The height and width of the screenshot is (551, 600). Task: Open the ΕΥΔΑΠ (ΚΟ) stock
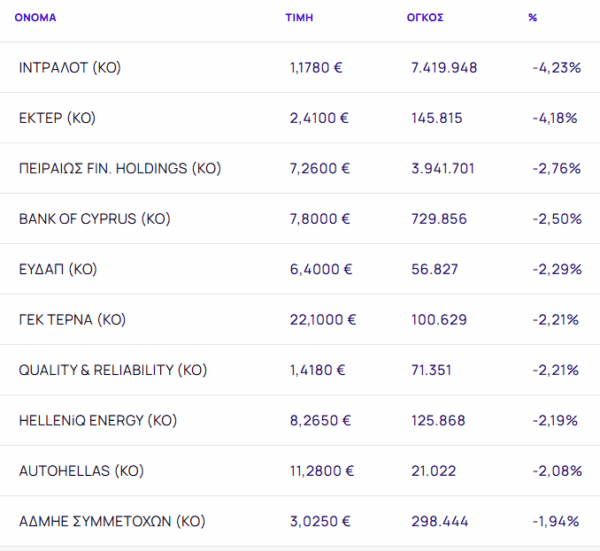click(x=58, y=269)
